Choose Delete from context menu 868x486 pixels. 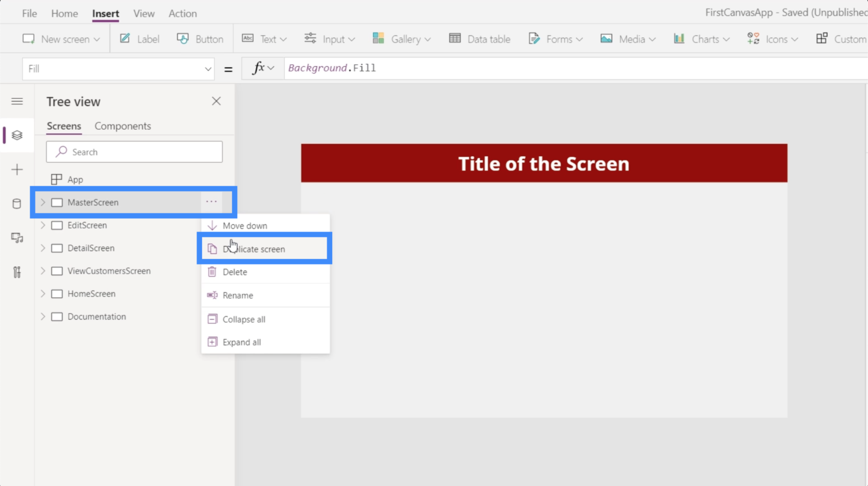coord(266,272)
